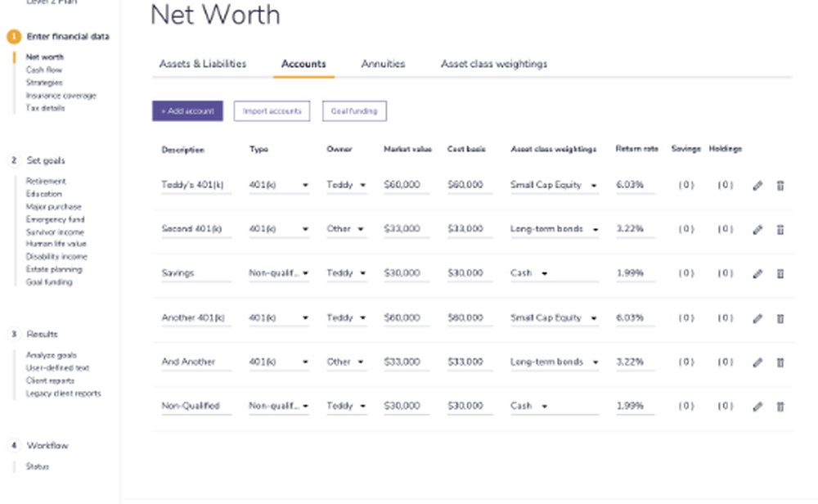Open Legacy client reports link
Image resolution: width=818 pixels, height=504 pixels.
click(x=64, y=394)
